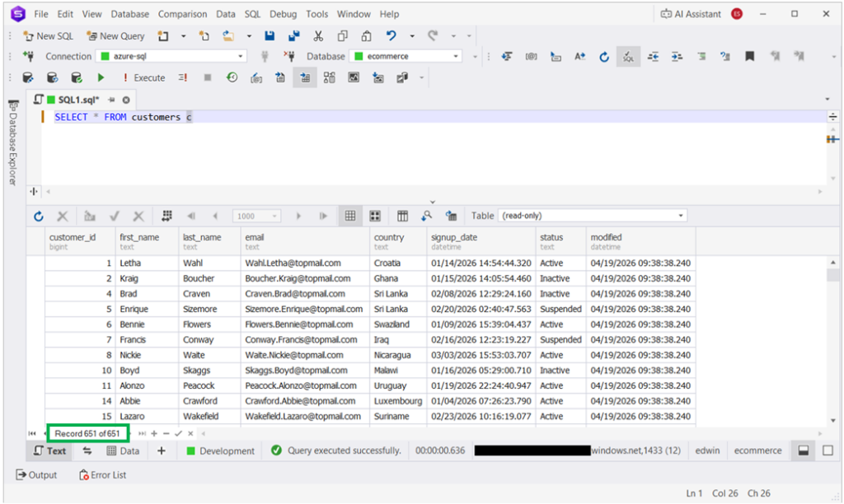The width and height of the screenshot is (844, 504).
Task: Switch results to card view
Action: 375,217
